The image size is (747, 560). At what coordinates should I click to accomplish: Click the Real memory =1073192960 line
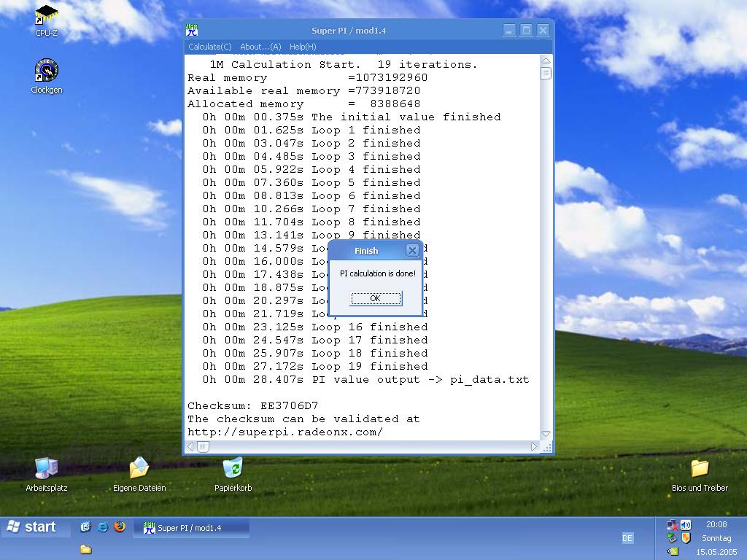[307, 77]
